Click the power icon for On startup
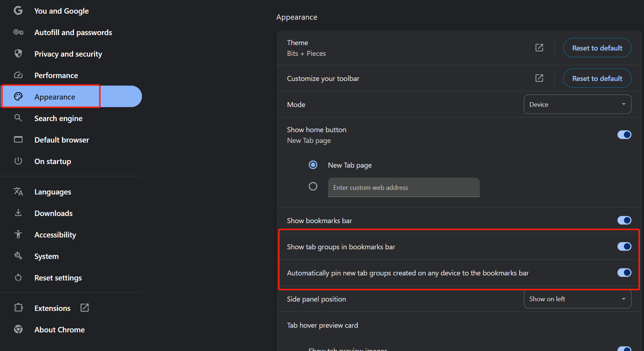Screen dimensions: 644x351 pyautogui.click(x=18, y=161)
